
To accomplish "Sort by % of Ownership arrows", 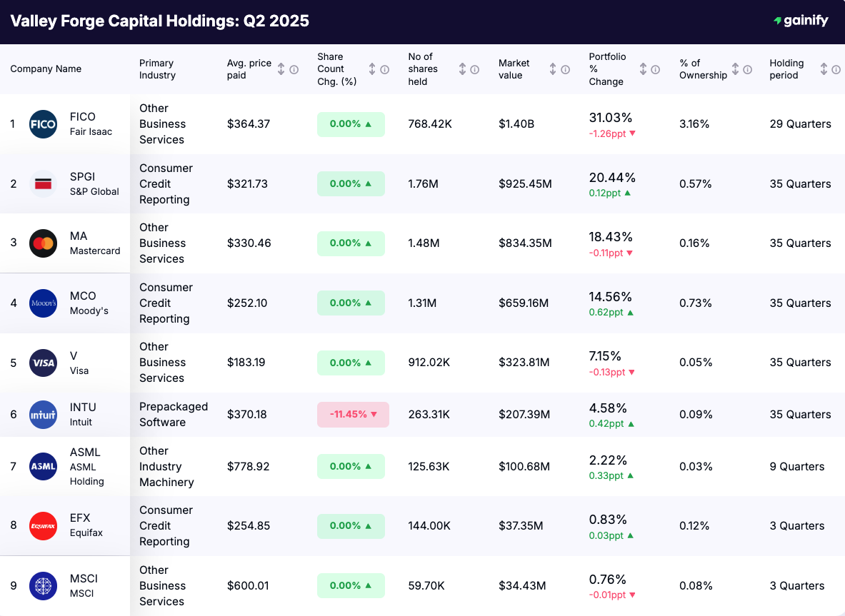I will [735, 69].
